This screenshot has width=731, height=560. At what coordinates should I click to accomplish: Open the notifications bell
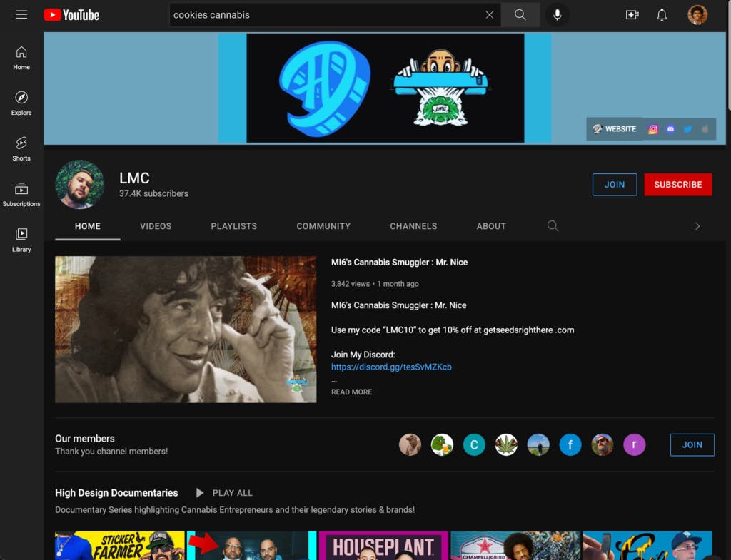[x=662, y=15]
